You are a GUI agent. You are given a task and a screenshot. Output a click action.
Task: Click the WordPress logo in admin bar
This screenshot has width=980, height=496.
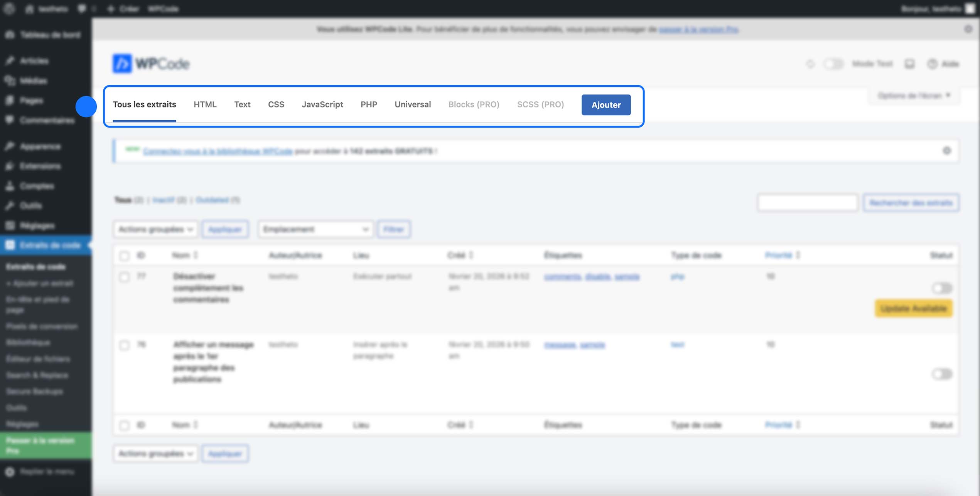coord(9,8)
